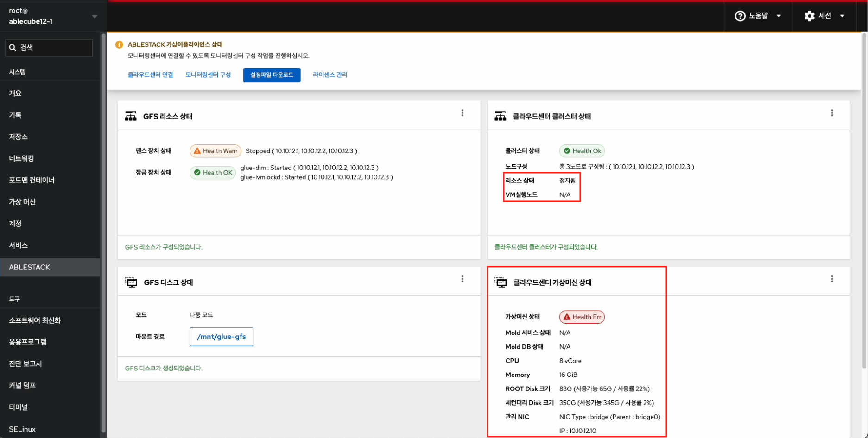Open the 클라우드센터 연결 link

tap(150, 75)
